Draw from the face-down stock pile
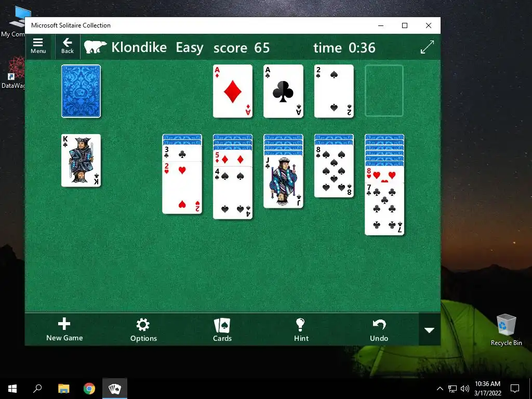The width and height of the screenshot is (532, 399). (x=81, y=91)
